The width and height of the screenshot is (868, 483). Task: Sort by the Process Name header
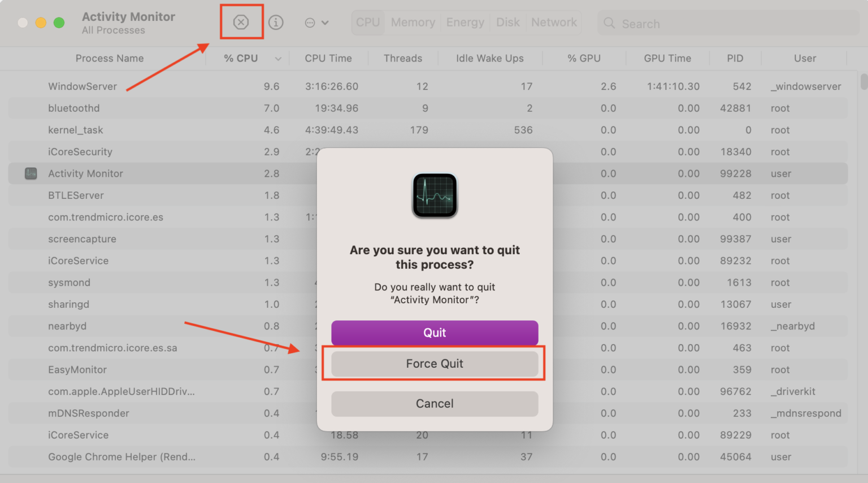110,58
